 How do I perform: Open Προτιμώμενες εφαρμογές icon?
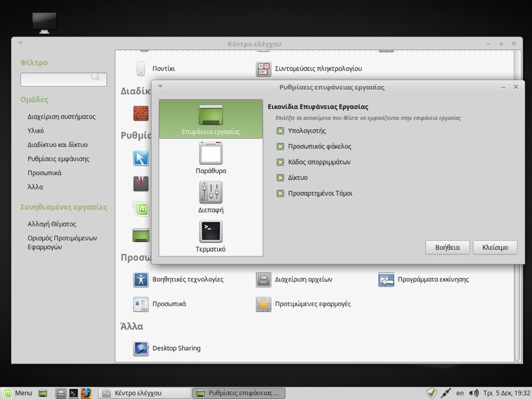click(264, 304)
